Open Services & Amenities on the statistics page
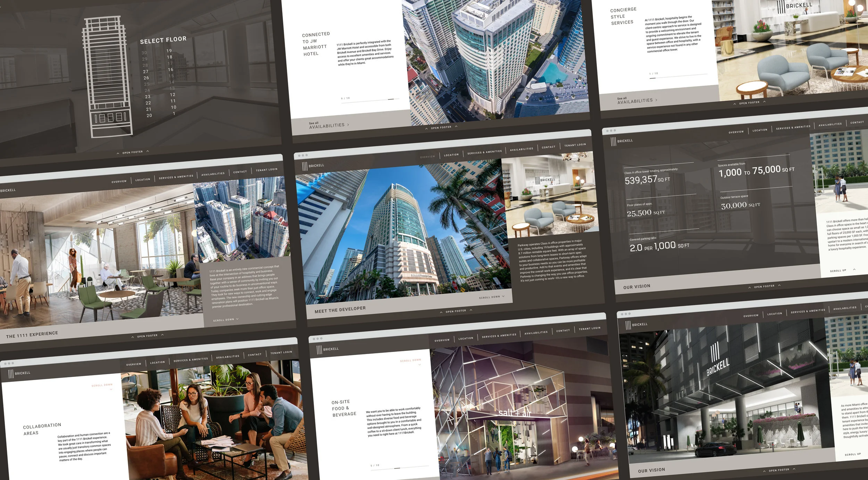The width and height of the screenshot is (868, 480). pos(793,127)
